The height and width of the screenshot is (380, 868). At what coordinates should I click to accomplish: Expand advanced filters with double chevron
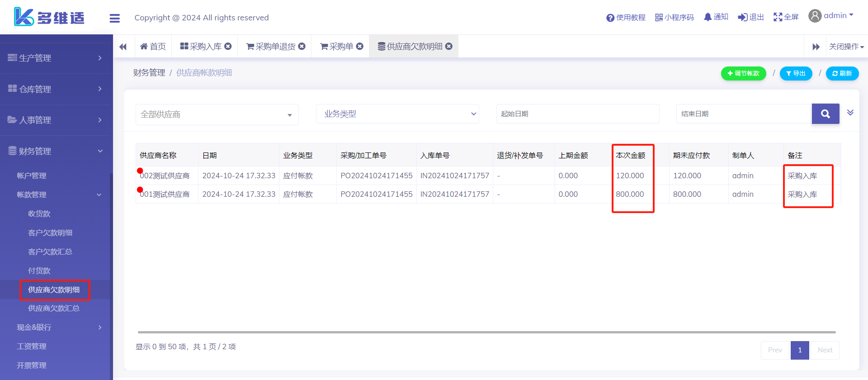coord(850,113)
